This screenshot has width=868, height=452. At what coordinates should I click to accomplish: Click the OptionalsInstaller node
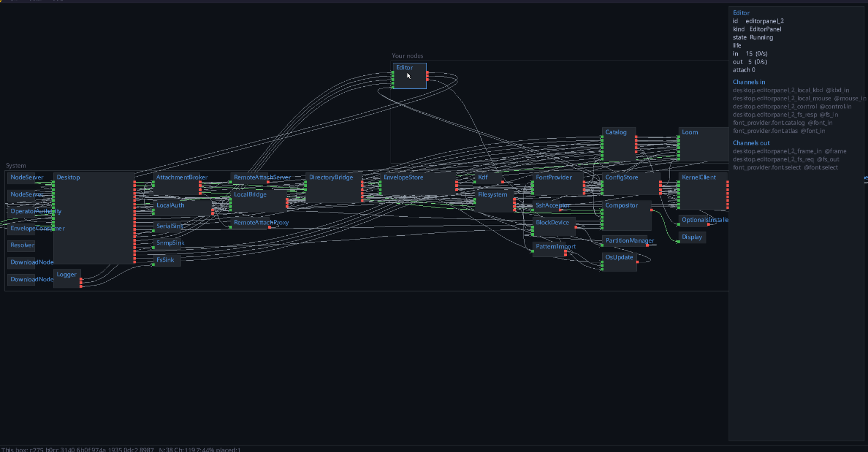coord(693,220)
